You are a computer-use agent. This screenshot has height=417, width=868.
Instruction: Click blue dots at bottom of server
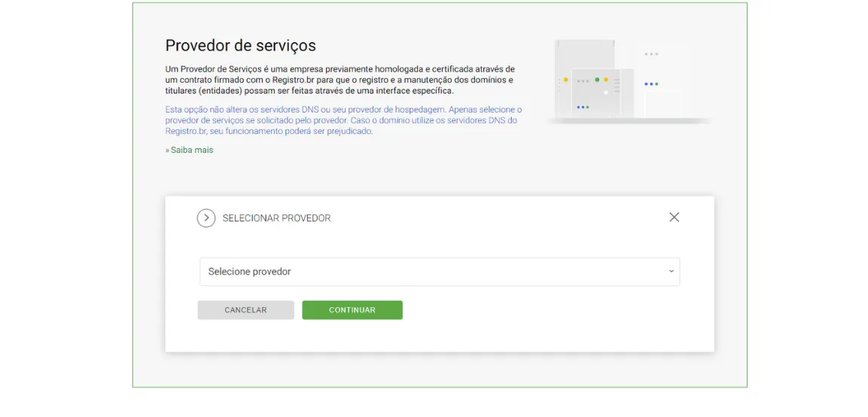coord(583,107)
